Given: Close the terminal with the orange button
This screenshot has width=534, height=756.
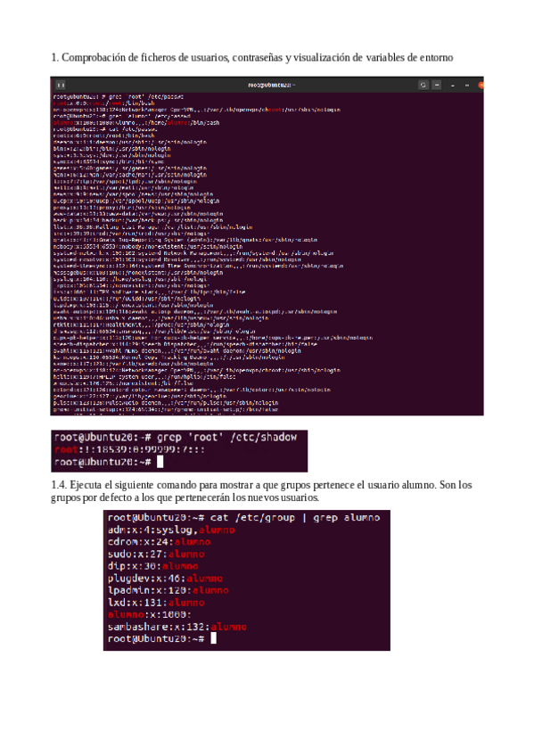Looking at the screenshot, I should click(x=481, y=86).
